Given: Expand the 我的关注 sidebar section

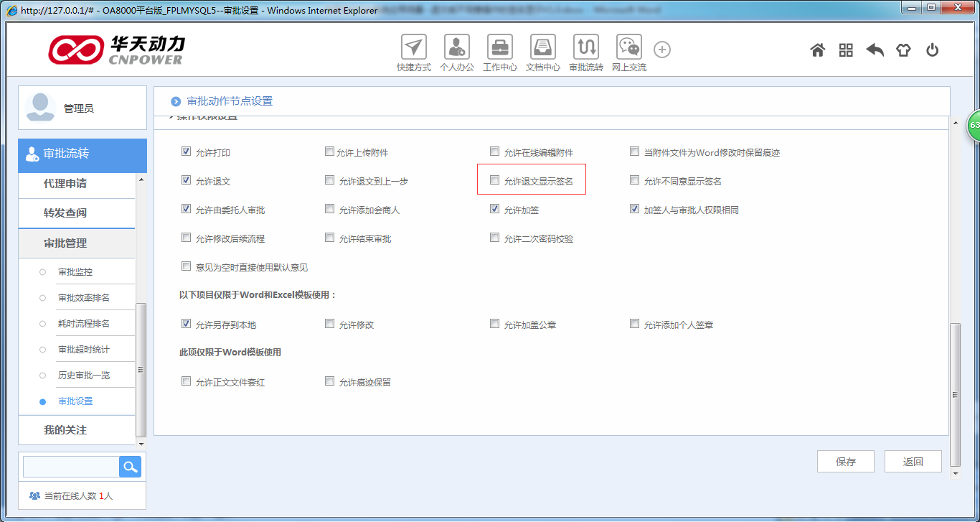Looking at the screenshot, I should (x=65, y=430).
